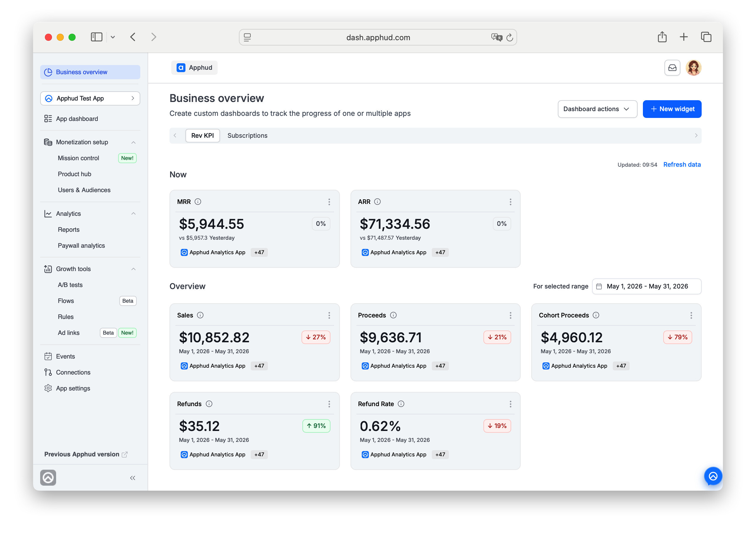This screenshot has height=535, width=756.
Task: Collapse the Analytics section
Action: click(133, 214)
